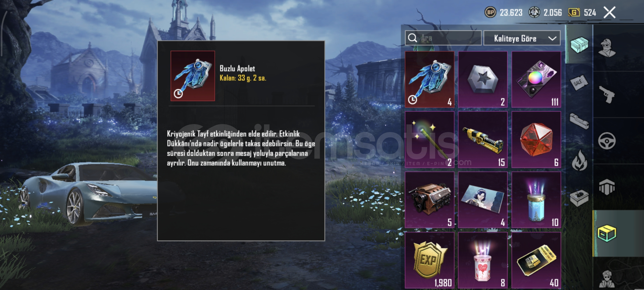Open the Kaliteye Göre sort dropdown
Image resolution: width=644 pixels, height=290 pixels.
522,38
